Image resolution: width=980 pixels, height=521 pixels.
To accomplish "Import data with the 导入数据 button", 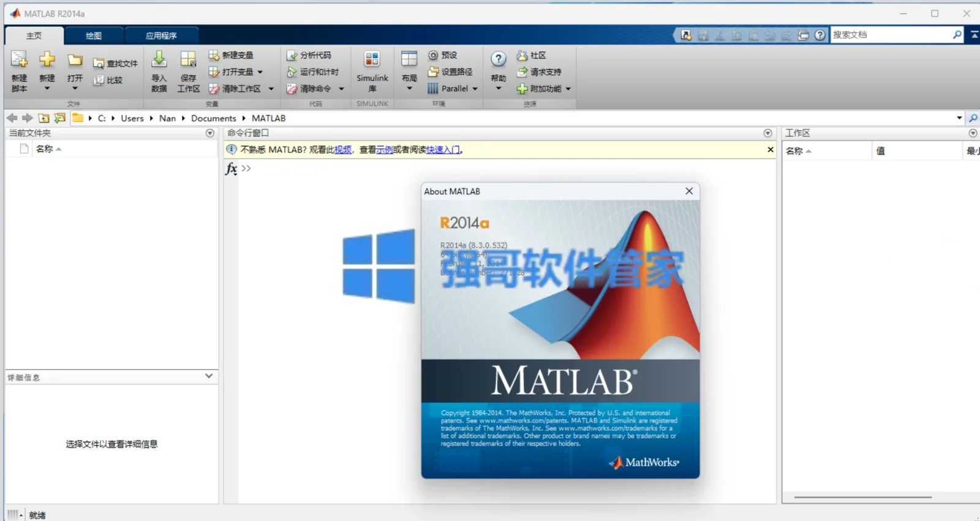I will (x=159, y=71).
